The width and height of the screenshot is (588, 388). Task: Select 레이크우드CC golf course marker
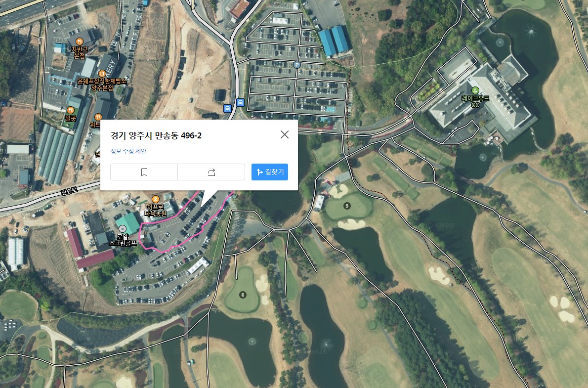(475, 90)
